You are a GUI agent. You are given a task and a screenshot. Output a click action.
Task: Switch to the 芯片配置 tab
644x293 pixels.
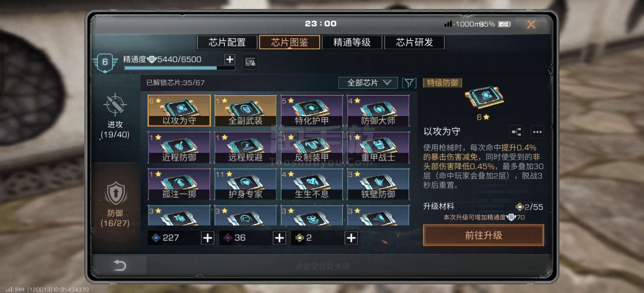click(x=227, y=42)
